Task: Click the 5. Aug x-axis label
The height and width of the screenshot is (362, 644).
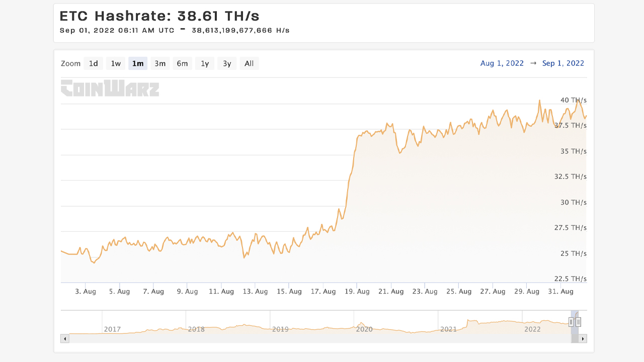Action: coord(119,292)
